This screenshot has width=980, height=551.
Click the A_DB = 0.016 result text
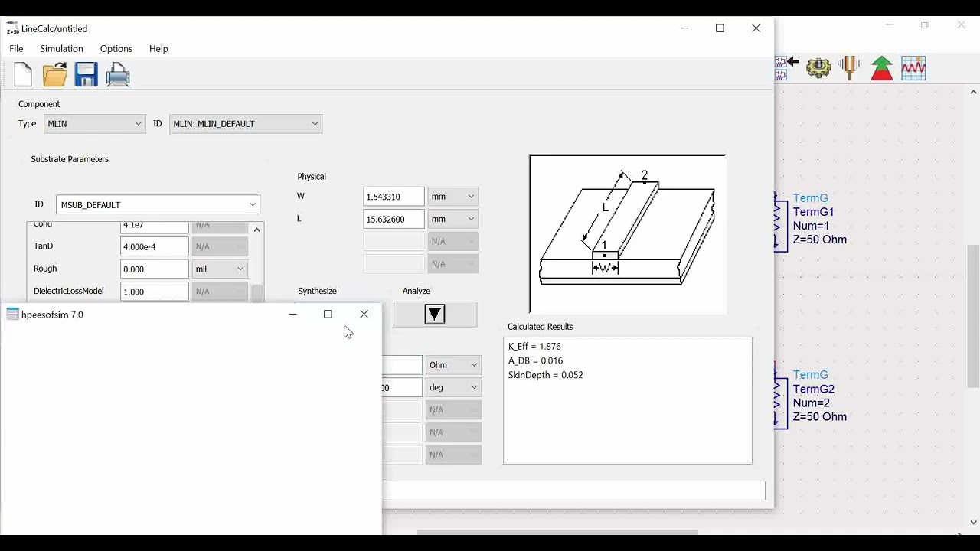pyautogui.click(x=535, y=360)
